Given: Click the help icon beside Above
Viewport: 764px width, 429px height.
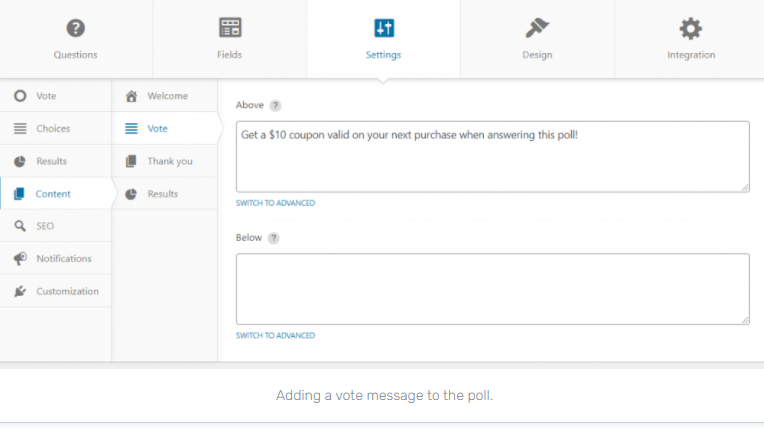Looking at the screenshot, I should 275,105.
